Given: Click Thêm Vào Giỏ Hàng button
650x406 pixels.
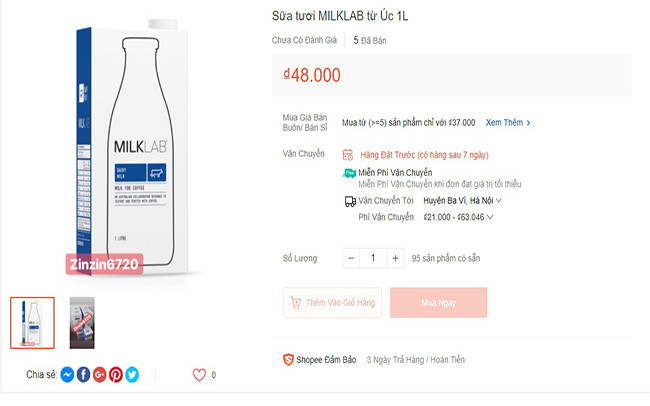Looking at the screenshot, I should (332, 302).
